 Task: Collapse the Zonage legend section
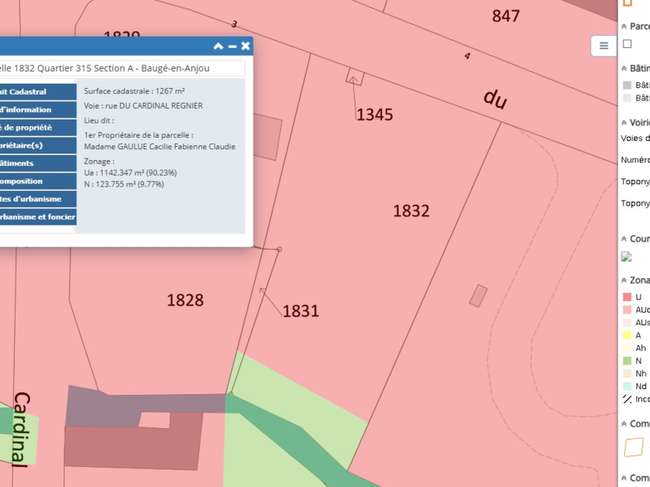coord(624,281)
